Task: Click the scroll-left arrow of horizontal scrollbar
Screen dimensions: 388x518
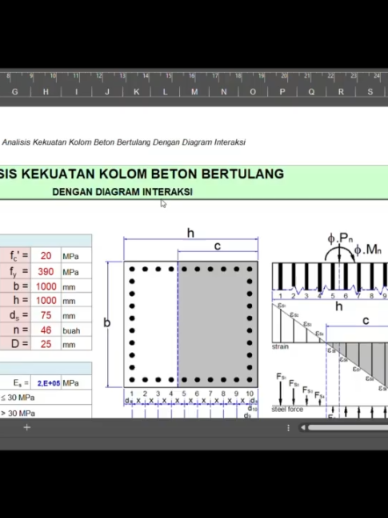Action: coord(303,428)
